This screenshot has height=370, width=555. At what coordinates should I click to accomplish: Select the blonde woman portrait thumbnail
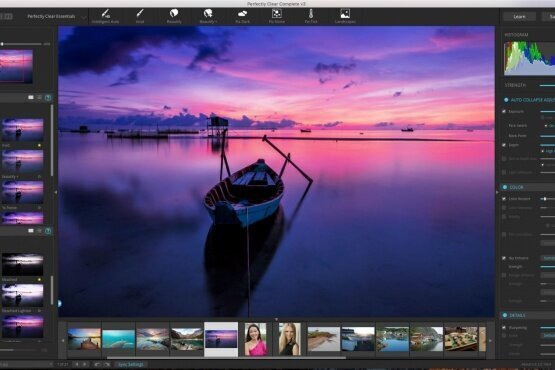pos(289,339)
